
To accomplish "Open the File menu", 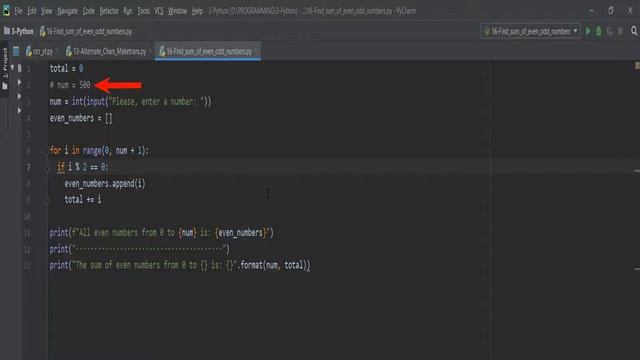I will tap(18, 11).
